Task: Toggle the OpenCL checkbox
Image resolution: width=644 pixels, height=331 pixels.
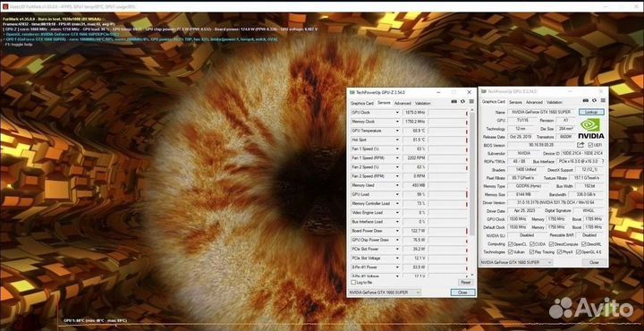Action: tap(511, 244)
